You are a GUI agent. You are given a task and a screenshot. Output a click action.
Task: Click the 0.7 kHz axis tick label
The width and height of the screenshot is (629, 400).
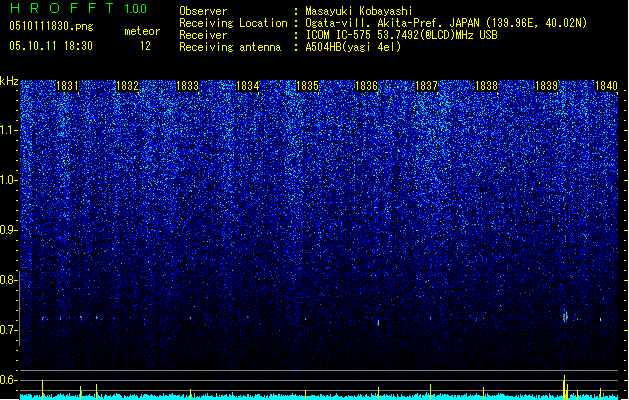click(x=8, y=330)
